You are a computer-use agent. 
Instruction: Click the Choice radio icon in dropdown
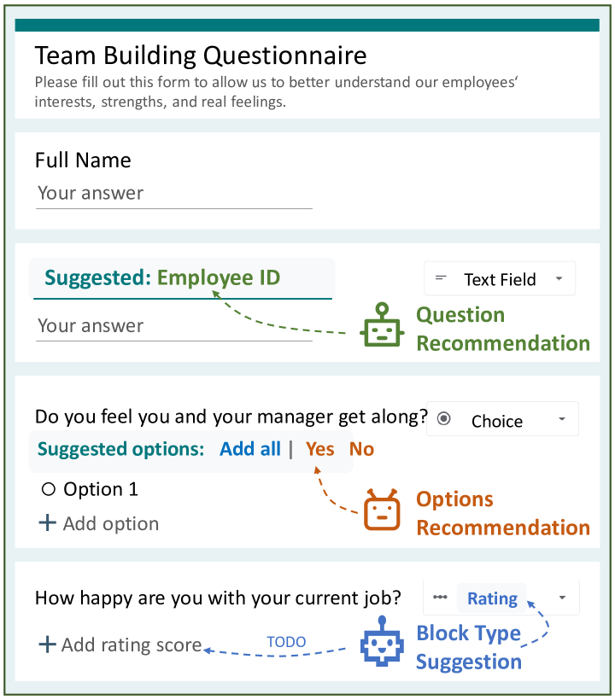[443, 418]
